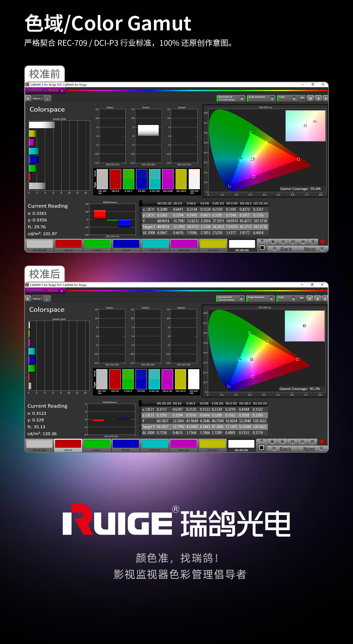
Task: Click the DDC monitor icon in the top window
Action: [302, 98]
